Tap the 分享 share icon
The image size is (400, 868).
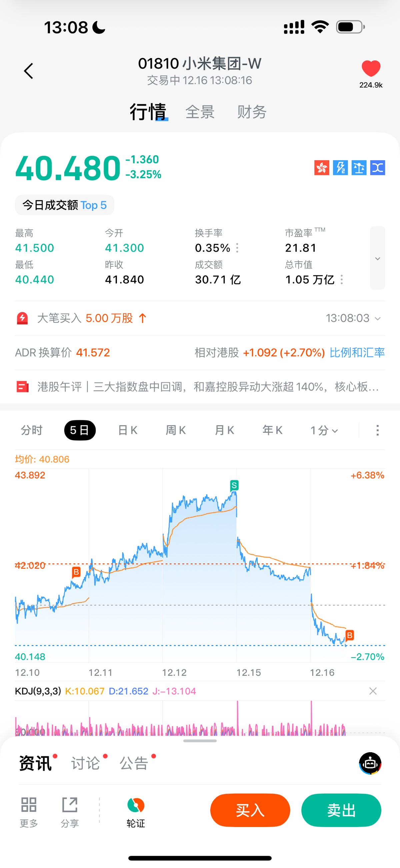click(70, 805)
